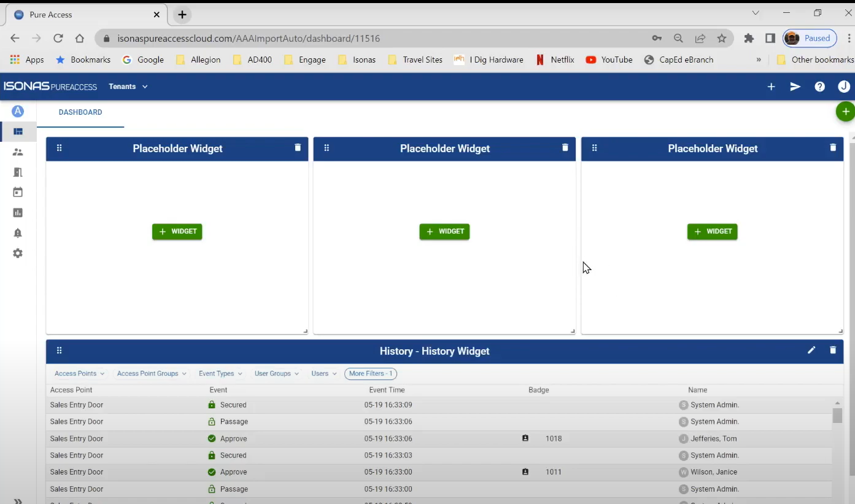Screen dimensions: 855x504
Task: Delete the first Placeholder Widget
Action: [298, 147]
